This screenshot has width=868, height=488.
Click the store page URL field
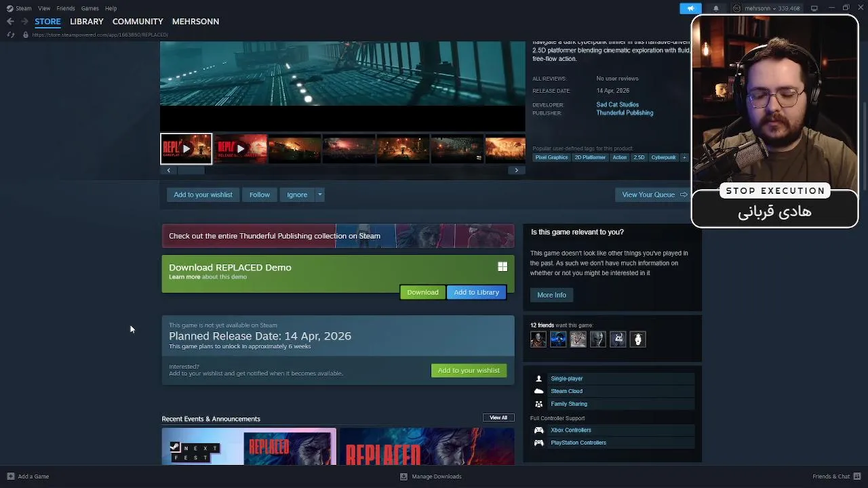click(100, 35)
